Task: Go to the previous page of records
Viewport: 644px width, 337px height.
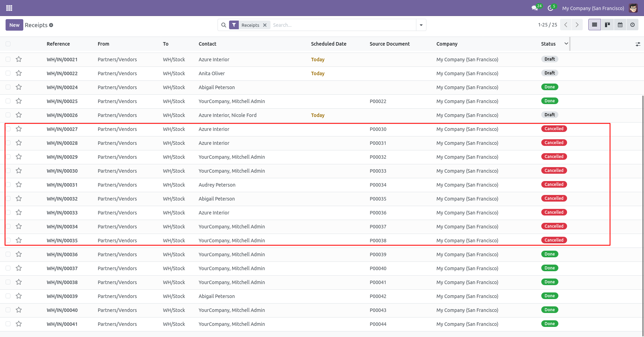Action: (566, 25)
